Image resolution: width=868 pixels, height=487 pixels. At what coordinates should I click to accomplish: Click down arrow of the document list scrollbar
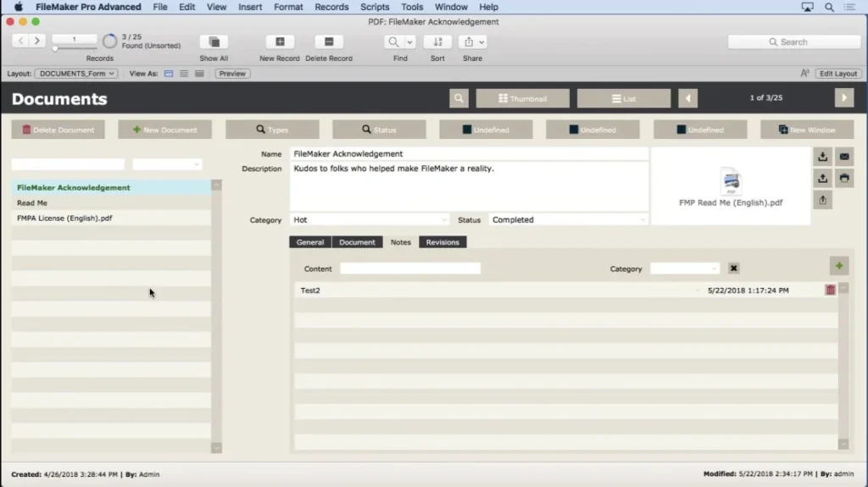click(216, 448)
